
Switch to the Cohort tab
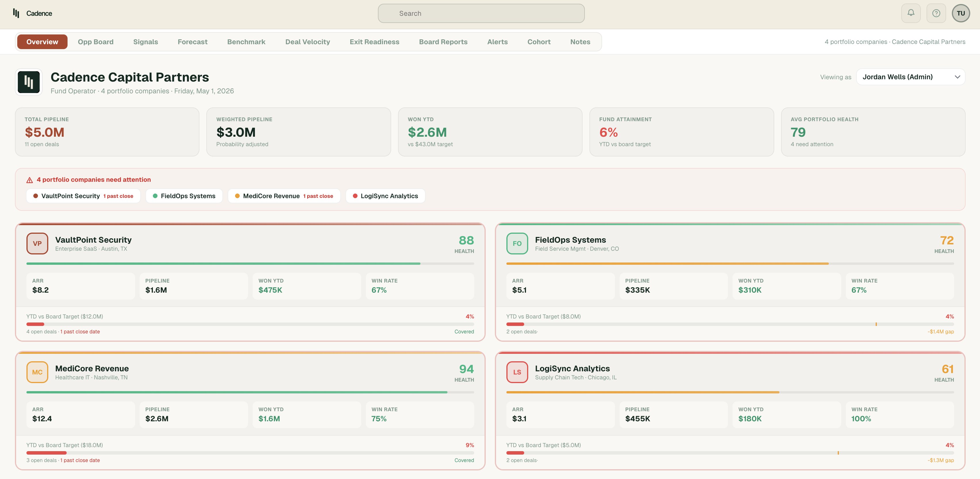coord(539,42)
